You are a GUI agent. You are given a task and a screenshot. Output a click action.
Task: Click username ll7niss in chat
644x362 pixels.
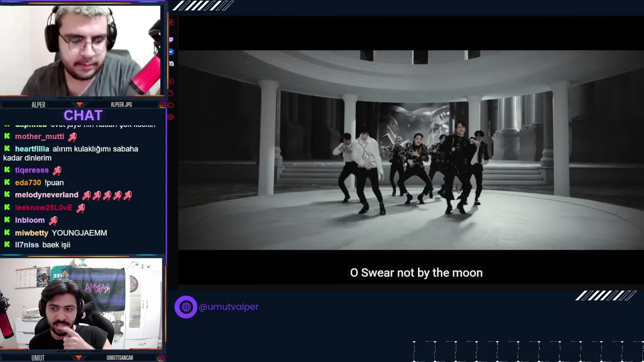[x=27, y=244]
